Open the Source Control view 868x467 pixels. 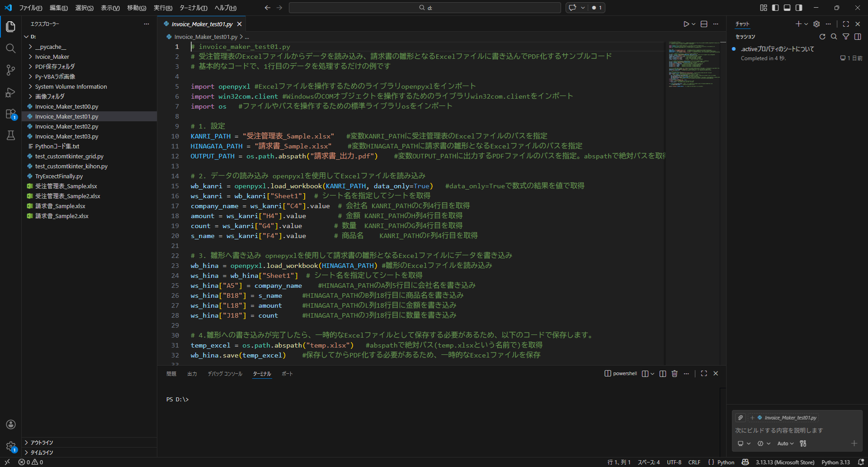(10, 70)
